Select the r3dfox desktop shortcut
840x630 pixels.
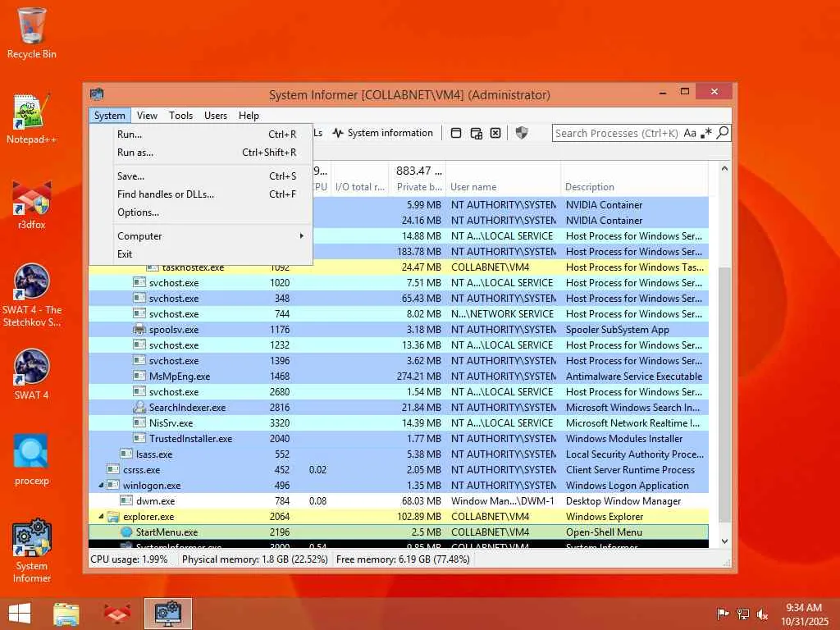pos(32,204)
